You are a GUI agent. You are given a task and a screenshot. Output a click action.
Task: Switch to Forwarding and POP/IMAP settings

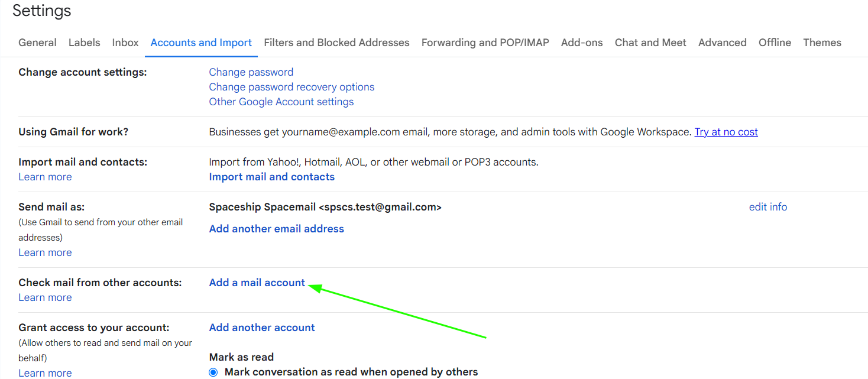click(x=485, y=42)
